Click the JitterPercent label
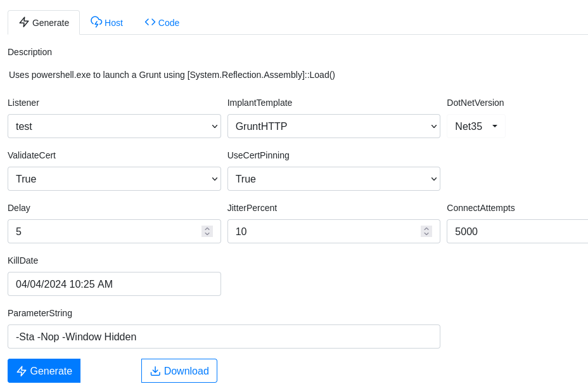The width and height of the screenshot is (588, 391). [252, 208]
